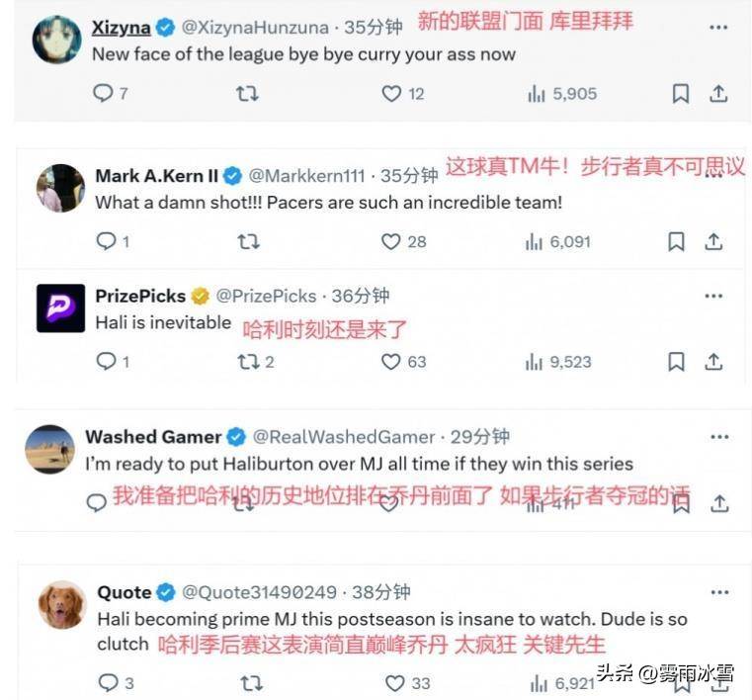
Task: Open the Quote user's dog avatar
Action: (x=62, y=604)
